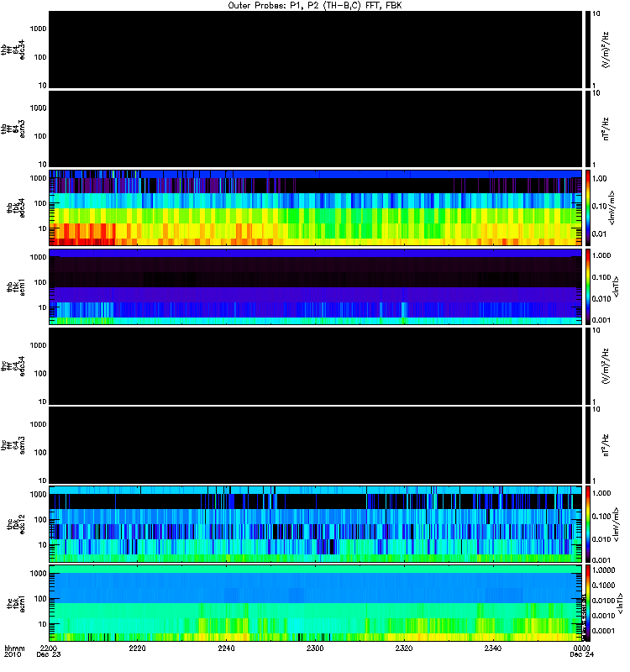Click the thc fbk edc12 panel label
The width and height of the screenshot is (630, 672).
pos(16,524)
